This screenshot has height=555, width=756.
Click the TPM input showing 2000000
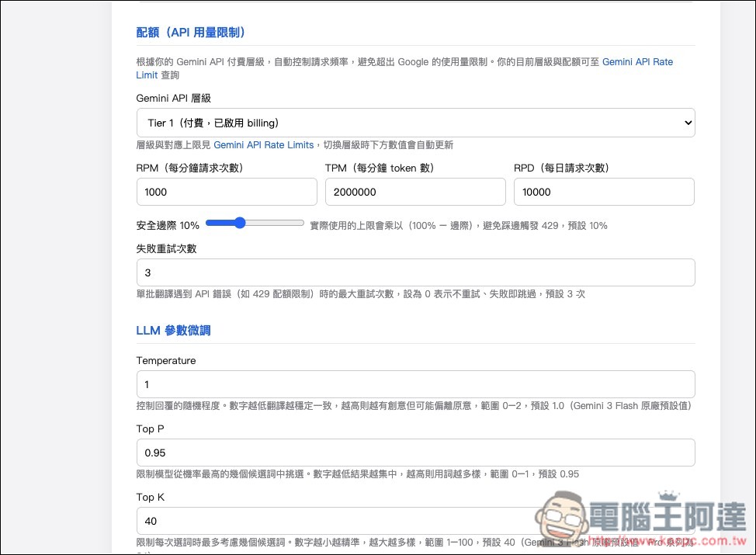pos(415,192)
